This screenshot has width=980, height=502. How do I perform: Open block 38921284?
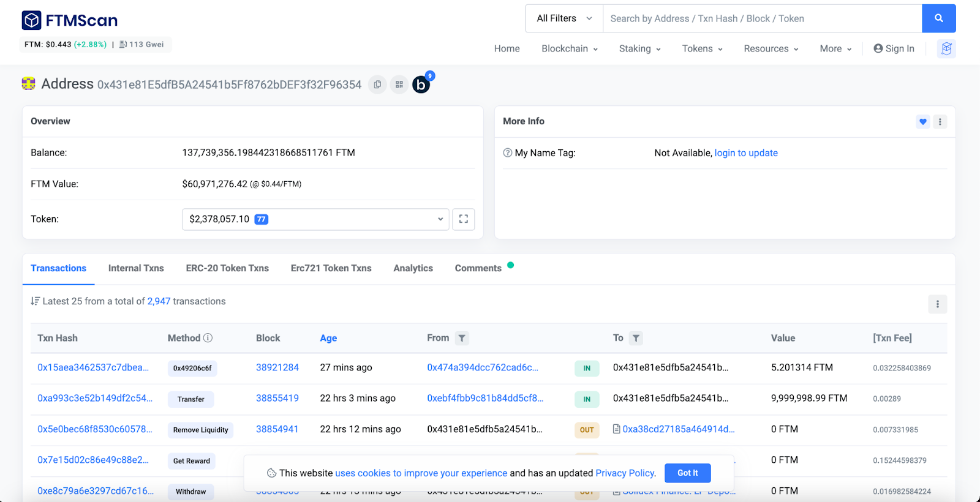tap(277, 367)
